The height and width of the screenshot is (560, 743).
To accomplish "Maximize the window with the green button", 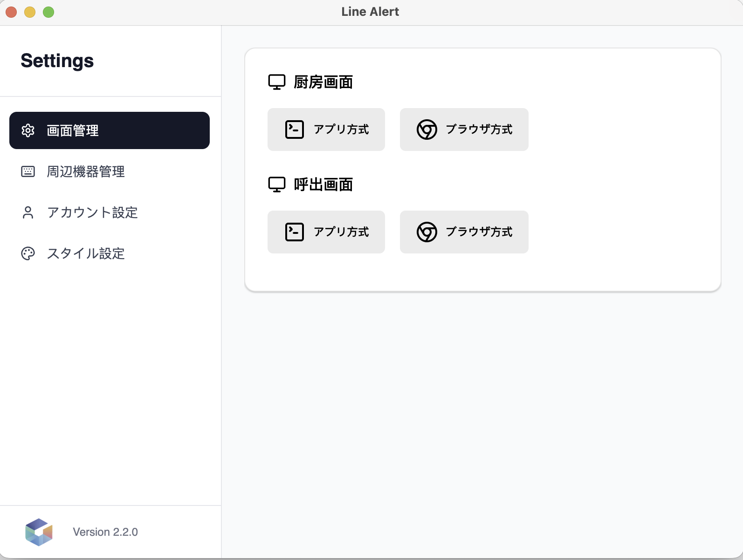I will point(48,12).
